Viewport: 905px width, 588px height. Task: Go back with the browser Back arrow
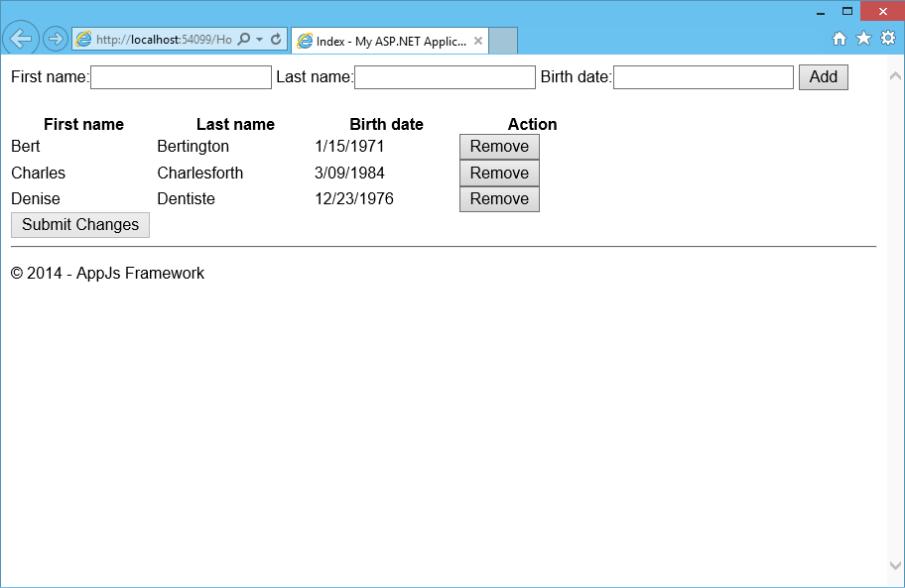pyautogui.click(x=21, y=39)
